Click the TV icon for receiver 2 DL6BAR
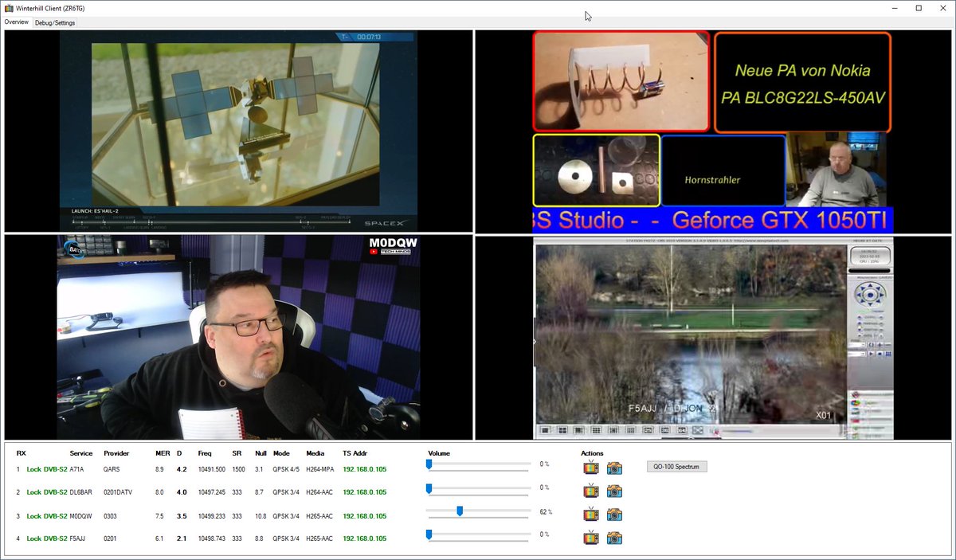Screen dimensions: 956x560 click(x=591, y=491)
